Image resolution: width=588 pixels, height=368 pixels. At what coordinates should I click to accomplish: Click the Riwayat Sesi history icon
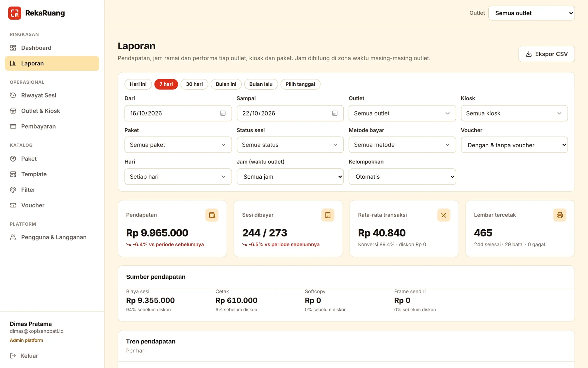[13, 95]
